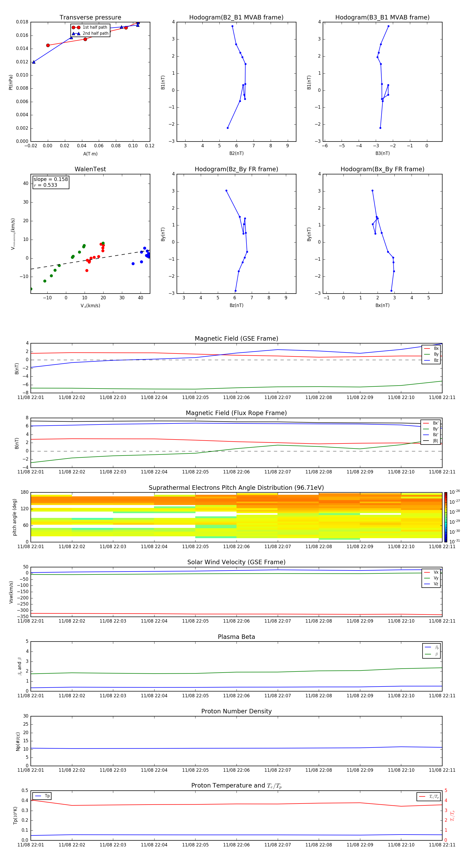Select the "2nd half path" legend entry
This screenshot has height=868, width=473.
[90, 33]
